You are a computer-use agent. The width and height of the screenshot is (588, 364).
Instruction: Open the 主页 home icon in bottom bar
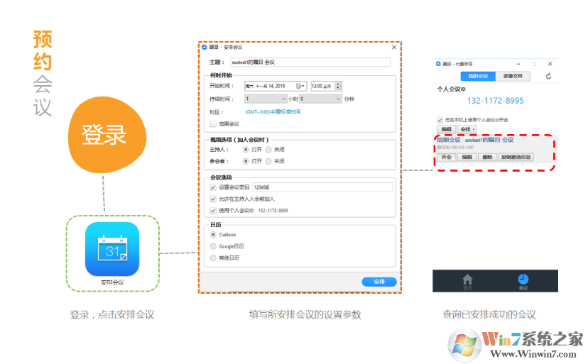click(x=467, y=281)
